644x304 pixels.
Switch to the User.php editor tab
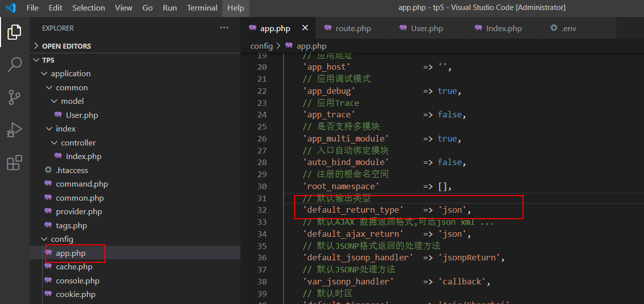(429, 28)
